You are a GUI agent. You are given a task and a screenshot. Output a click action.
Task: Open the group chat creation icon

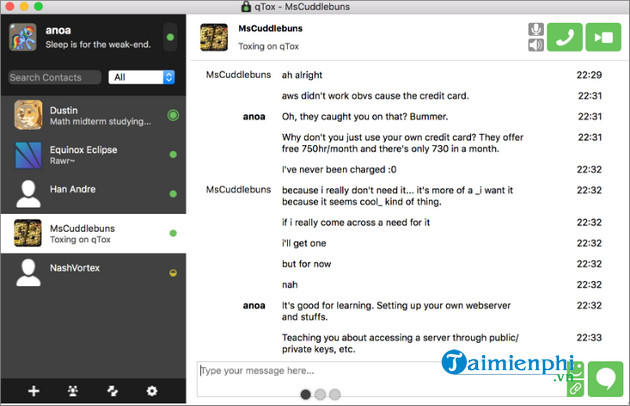(73, 391)
